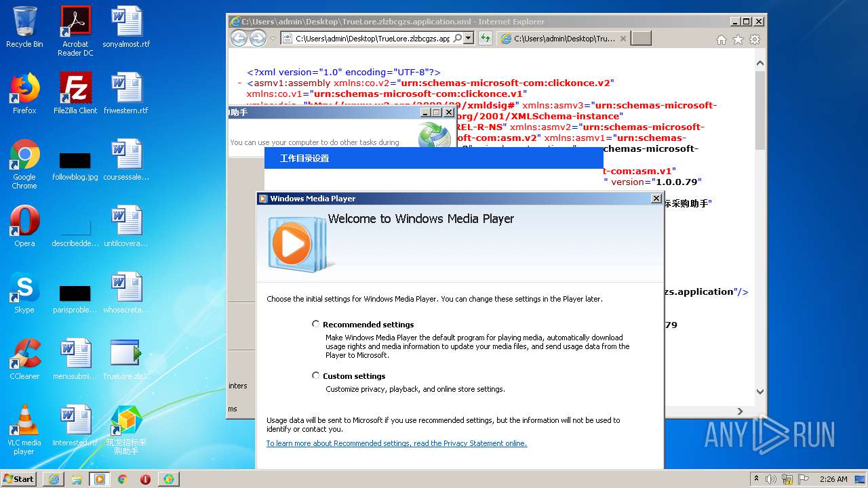The image size is (868, 488).
Task: Open the Privacy Statement online link
Action: click(x=397, y=443)
